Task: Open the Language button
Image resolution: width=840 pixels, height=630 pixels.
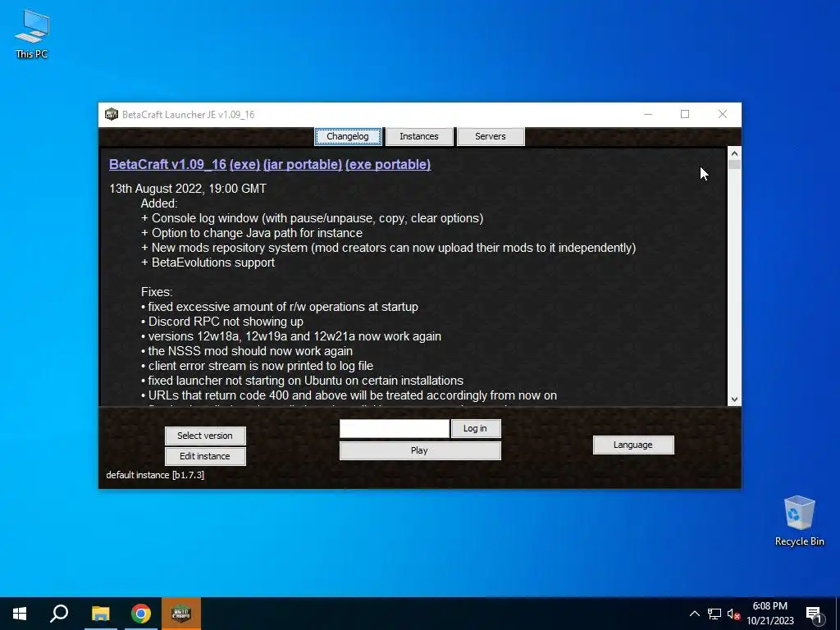Action: coord(633,445)
